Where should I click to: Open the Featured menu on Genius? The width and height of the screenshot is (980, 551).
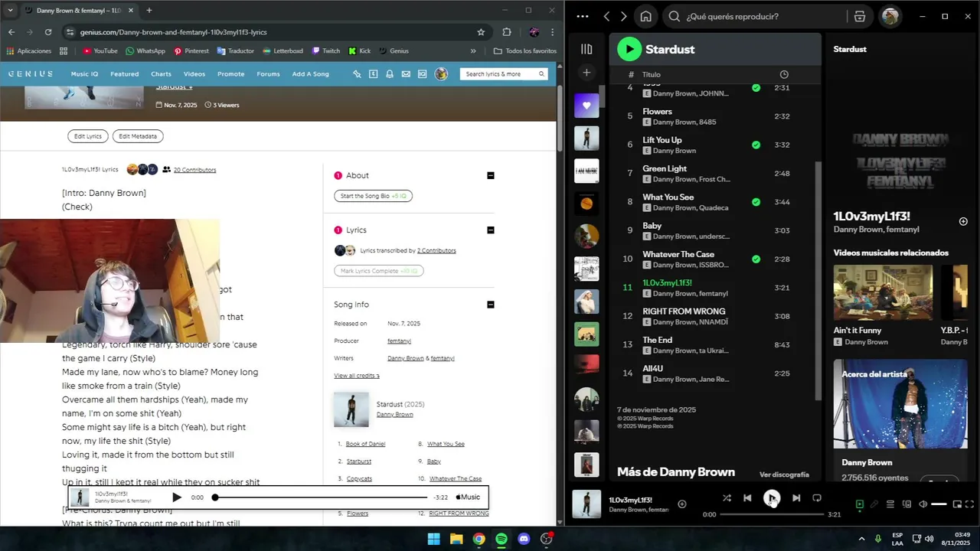tap(124, 74)
